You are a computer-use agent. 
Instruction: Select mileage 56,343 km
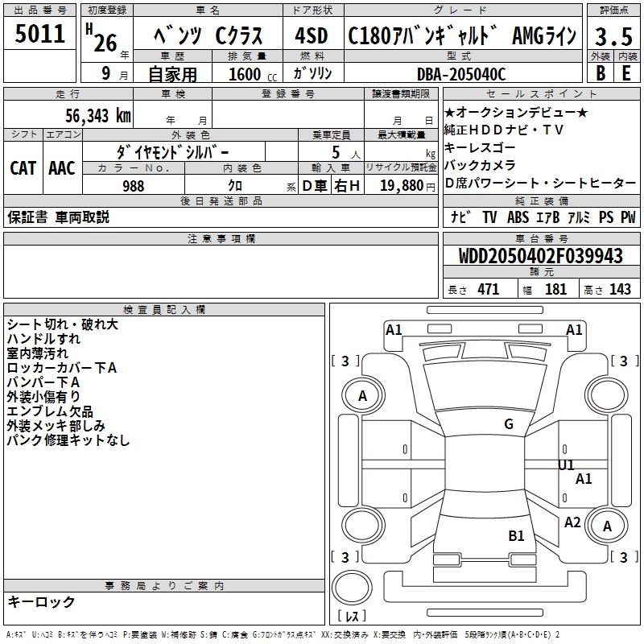pyautogui.click(x=98, y=116)
